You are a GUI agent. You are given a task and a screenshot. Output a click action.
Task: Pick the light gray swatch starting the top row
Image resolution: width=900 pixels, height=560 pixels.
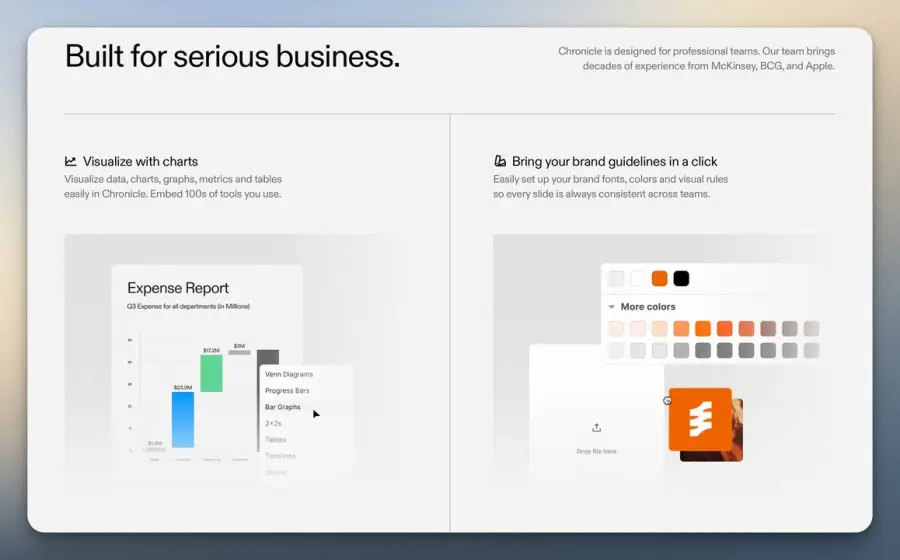[x=616, y=279]
